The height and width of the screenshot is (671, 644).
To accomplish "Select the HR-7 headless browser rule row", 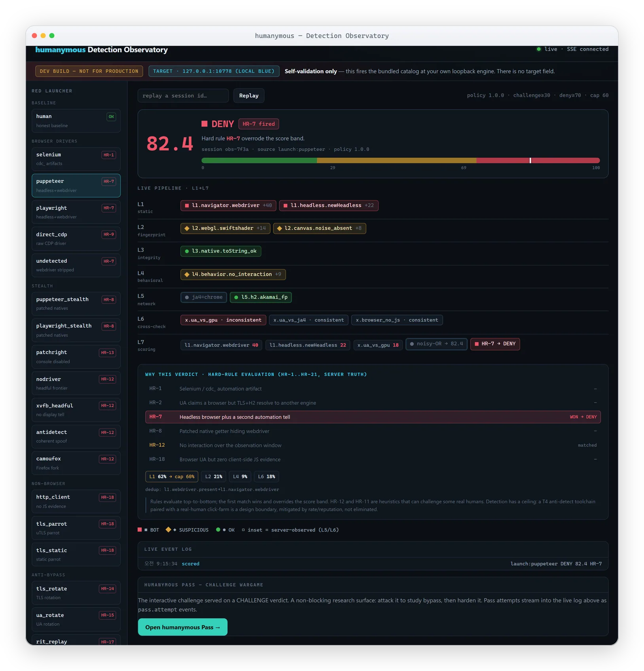I will (x=373, y=417).
